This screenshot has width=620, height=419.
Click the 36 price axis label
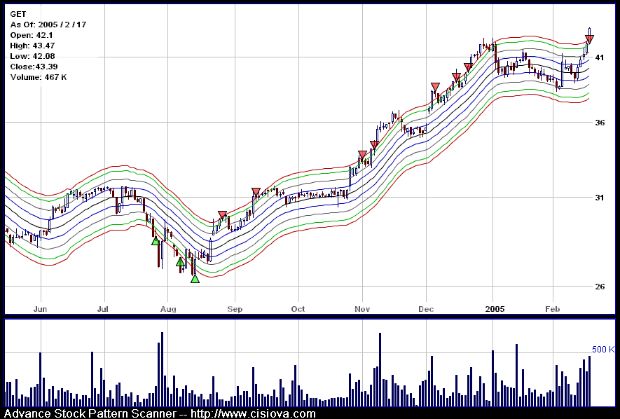599,123
